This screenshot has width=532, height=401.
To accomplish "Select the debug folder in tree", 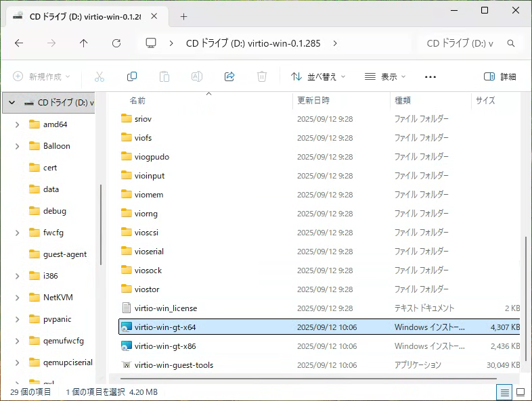I will (x=54, y=211).
